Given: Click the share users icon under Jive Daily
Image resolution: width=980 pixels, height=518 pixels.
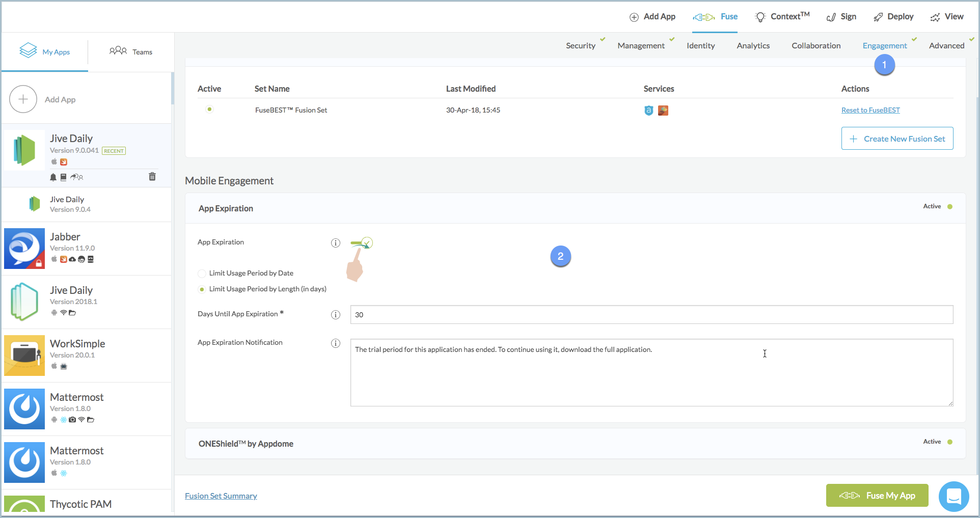Looking at the screenshot, I should click(77, 177).
